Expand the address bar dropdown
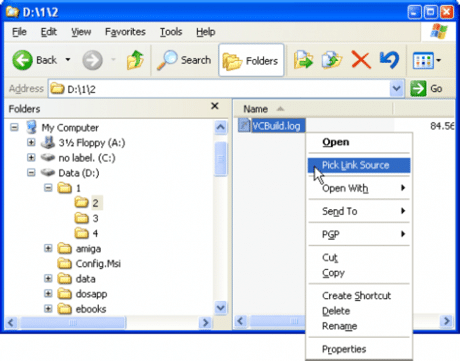The image size is (460, 361). (x=397, y=89)
